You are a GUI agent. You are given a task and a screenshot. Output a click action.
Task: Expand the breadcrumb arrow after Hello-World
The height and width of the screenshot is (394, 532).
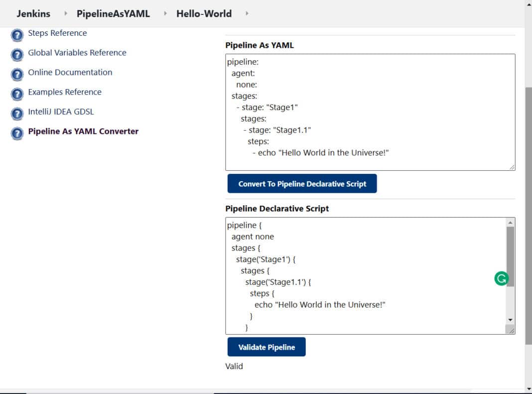coord(247,13)
